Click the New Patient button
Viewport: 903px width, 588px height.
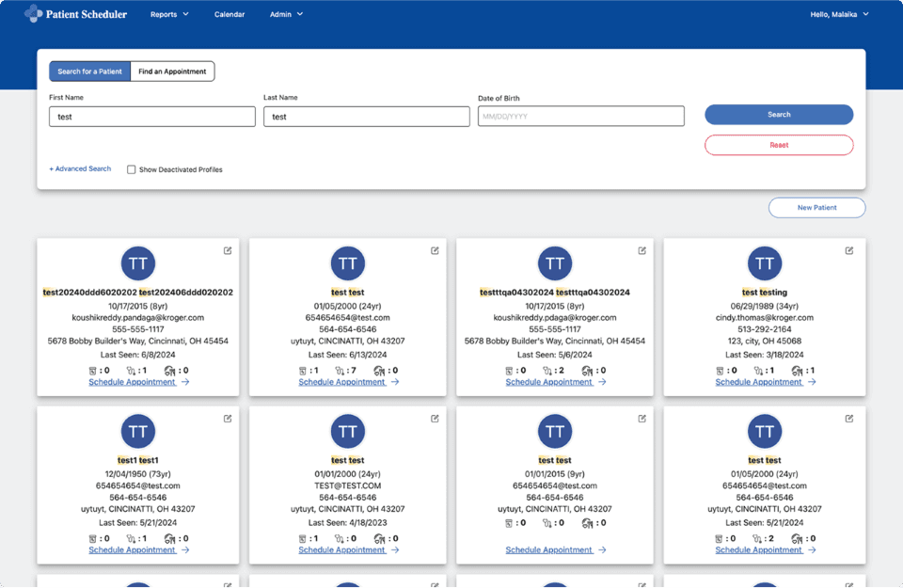pos(816,208)
